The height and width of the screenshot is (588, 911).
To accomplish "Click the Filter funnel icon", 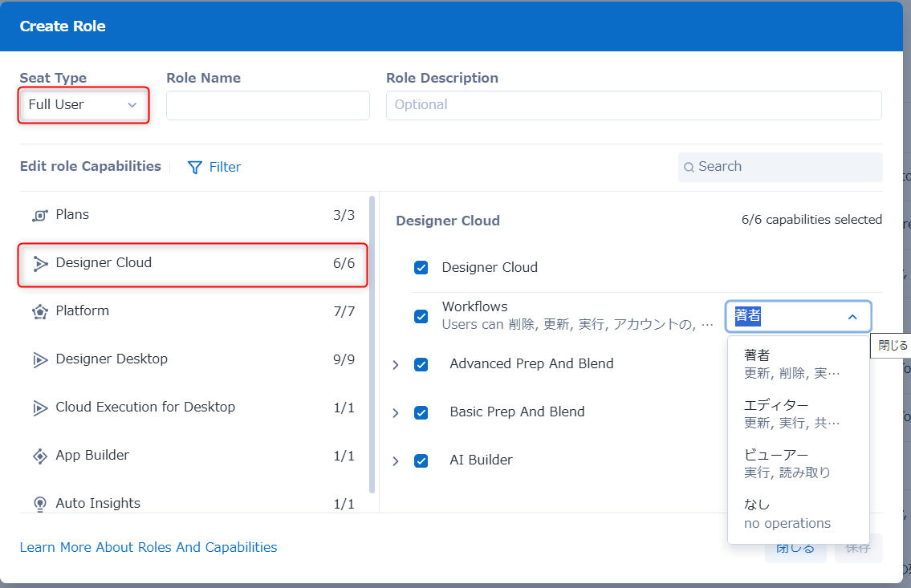I will pos(195,167).
